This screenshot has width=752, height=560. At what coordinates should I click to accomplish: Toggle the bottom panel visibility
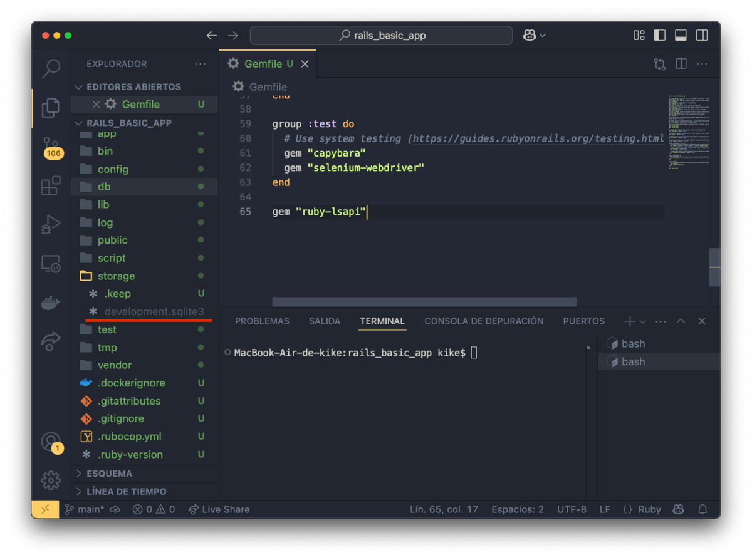point(681,36)
